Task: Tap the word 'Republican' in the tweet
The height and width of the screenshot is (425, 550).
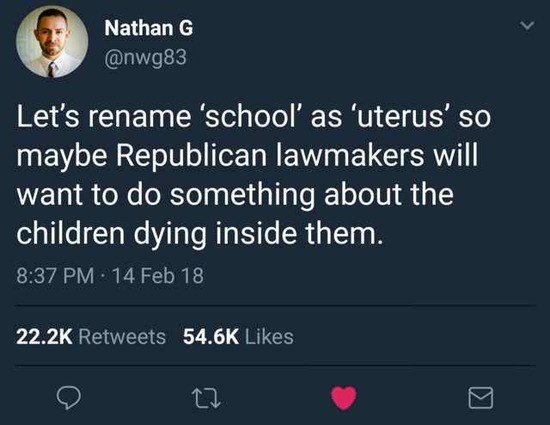Action: pyautogui.click(x=192, y=156)
